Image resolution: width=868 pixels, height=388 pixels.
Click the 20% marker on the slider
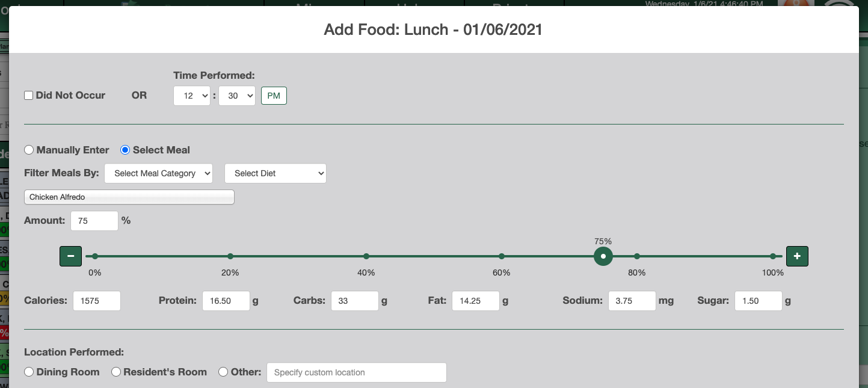click(230, 256)
